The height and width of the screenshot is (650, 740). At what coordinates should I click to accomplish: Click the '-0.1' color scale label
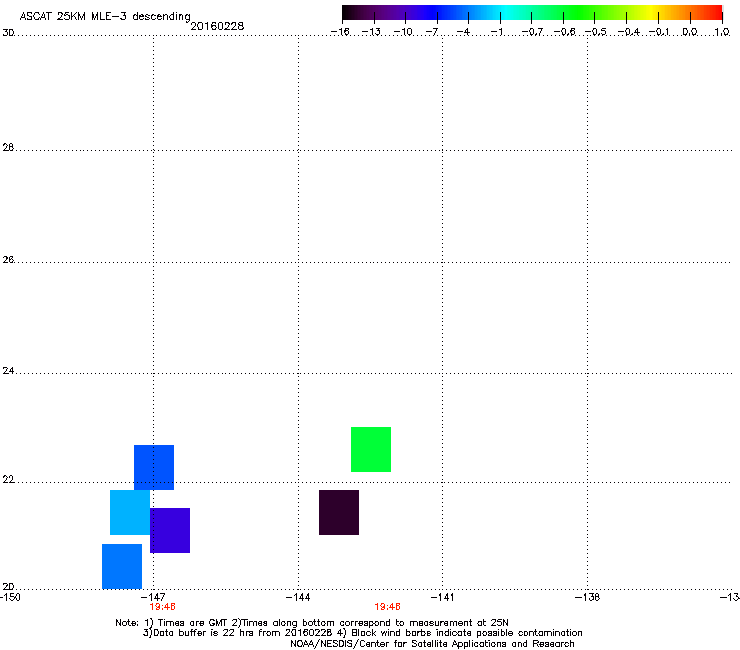click(659, 32)
